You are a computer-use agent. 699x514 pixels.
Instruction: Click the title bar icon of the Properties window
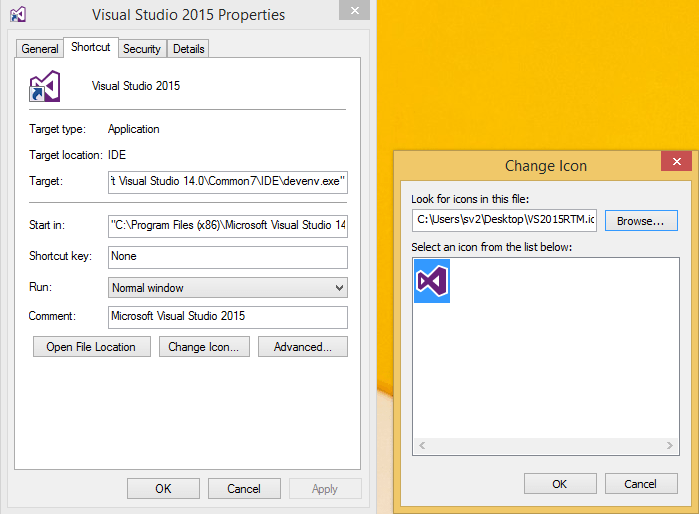(17, 14)
